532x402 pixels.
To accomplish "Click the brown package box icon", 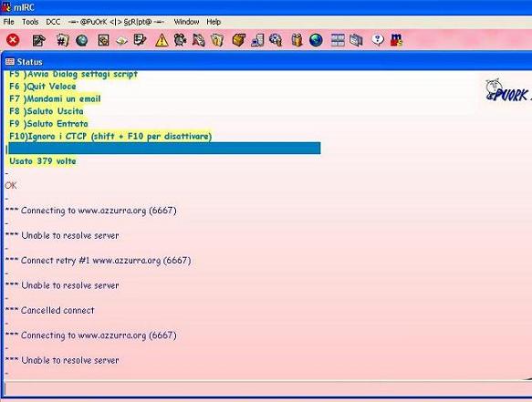I will [238, 40].
